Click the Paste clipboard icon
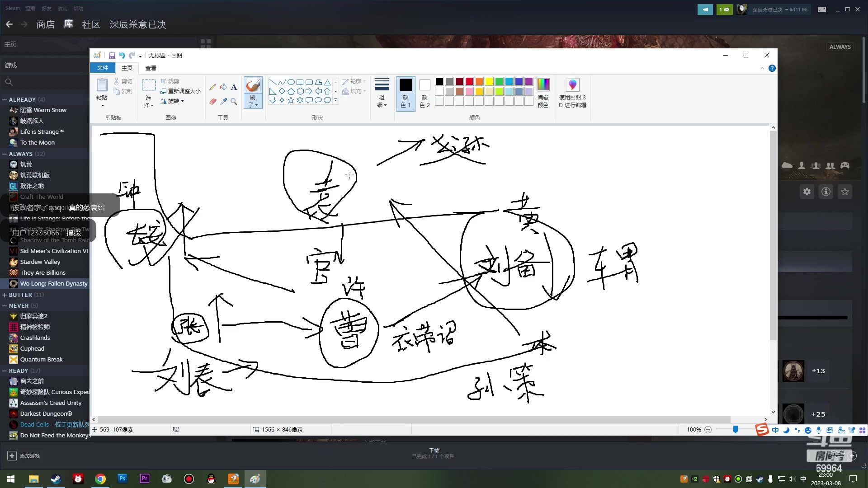Screen dimensions: 868x488 pyautogui.click(x=102, y=85)
